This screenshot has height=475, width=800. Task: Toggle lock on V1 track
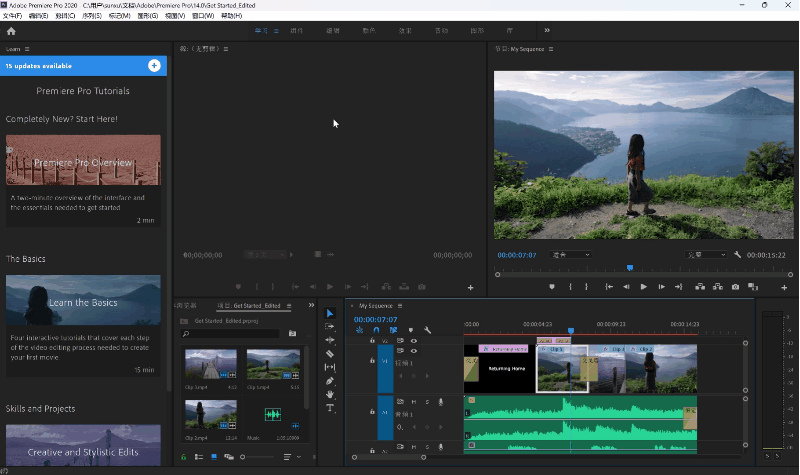372,360
